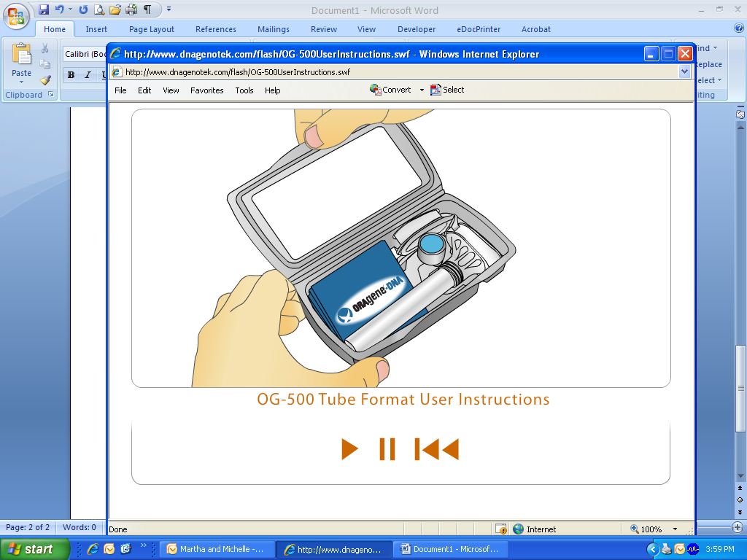
Task: Toggle Bold formatting in Word
Action: tap(71, 75)
